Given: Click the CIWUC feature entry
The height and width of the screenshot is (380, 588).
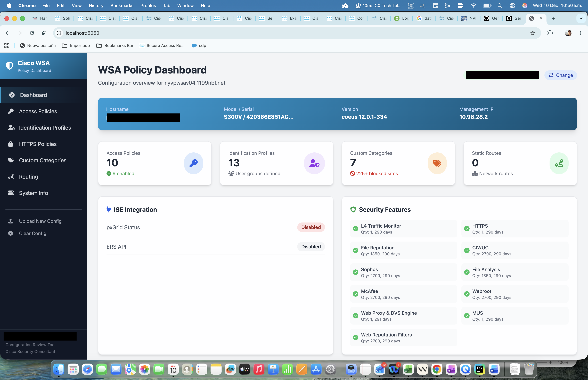Looking at the screenshot, I should tap(515, 250).
